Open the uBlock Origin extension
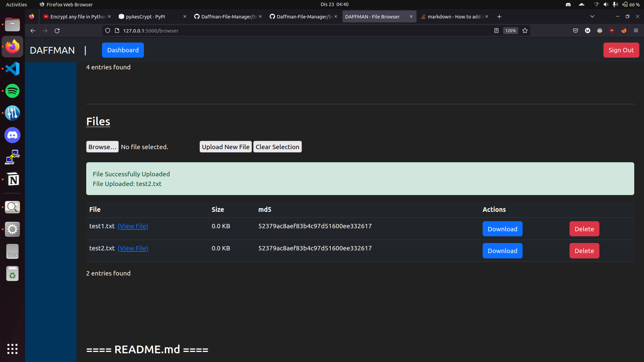Screen dimensions: 644x362 coord(612,31)
